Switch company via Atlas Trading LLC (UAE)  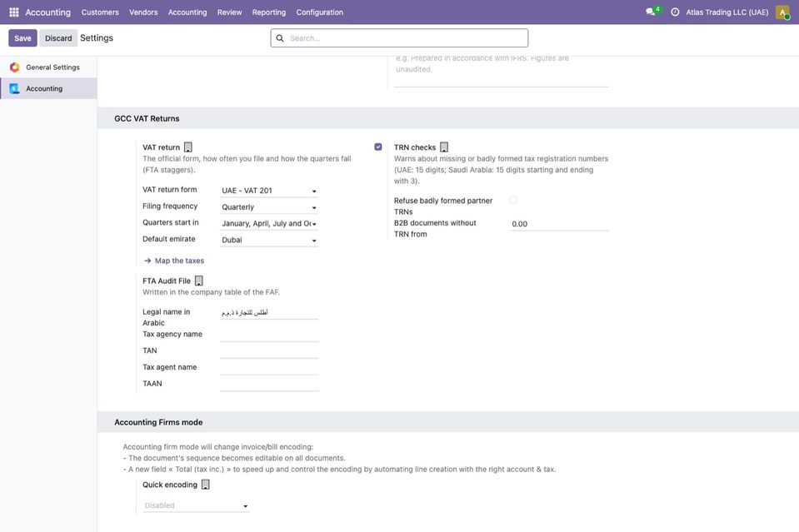point(727,12)
